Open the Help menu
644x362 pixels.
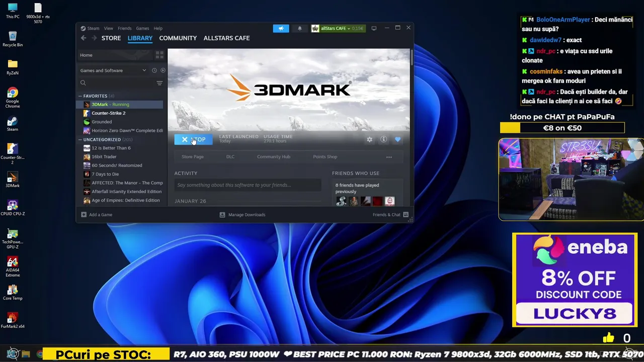(158, 28)
